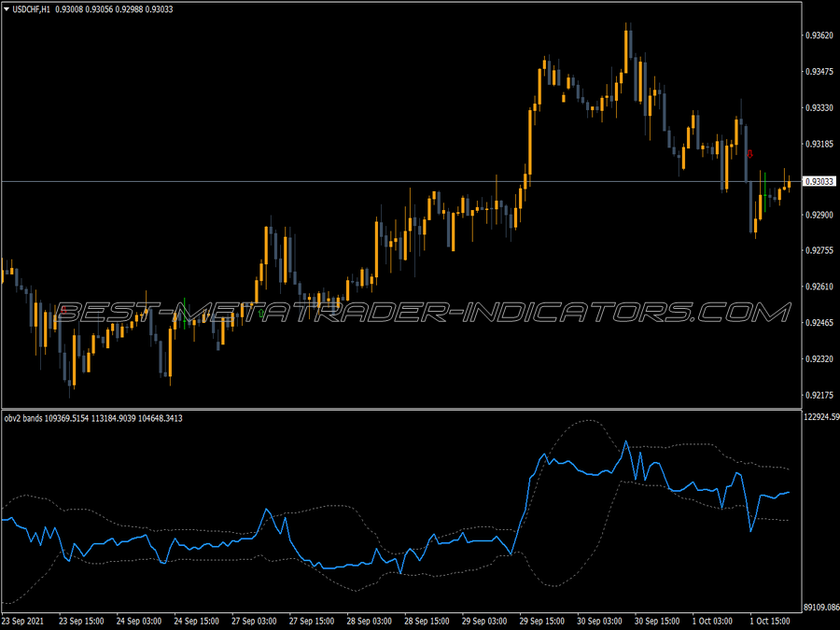Screen dimensions: 840x630
Task: Click the obv2 bands indicator label
Action: point(23,418)
